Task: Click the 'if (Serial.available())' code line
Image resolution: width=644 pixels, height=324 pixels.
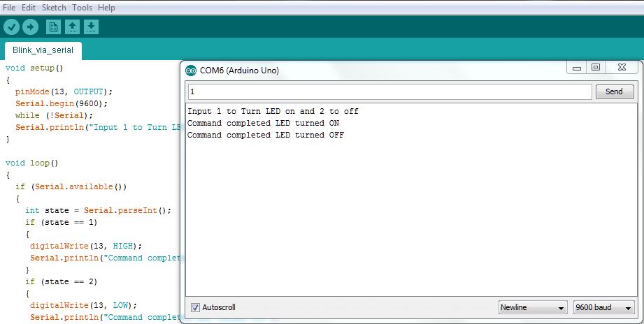Action: point(71,187)
